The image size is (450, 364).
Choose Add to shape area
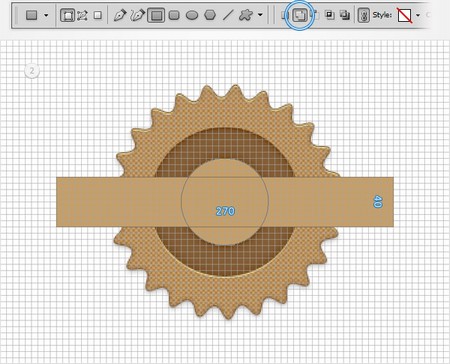(x=299, y=15)
